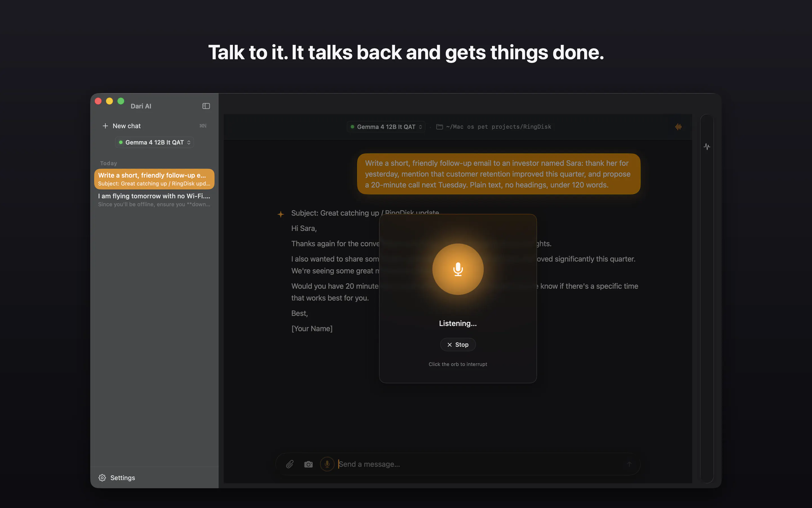This screenshot has width=812, height=508.
Task: Click the sparkle assistant icon beside the response
Action: (281, 214)
